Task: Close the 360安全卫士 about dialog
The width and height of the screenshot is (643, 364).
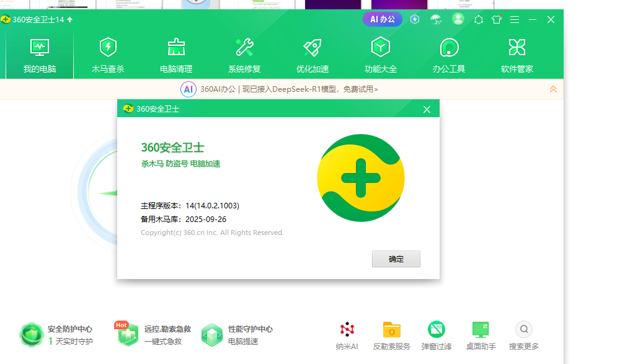Action: coord(427,109)
